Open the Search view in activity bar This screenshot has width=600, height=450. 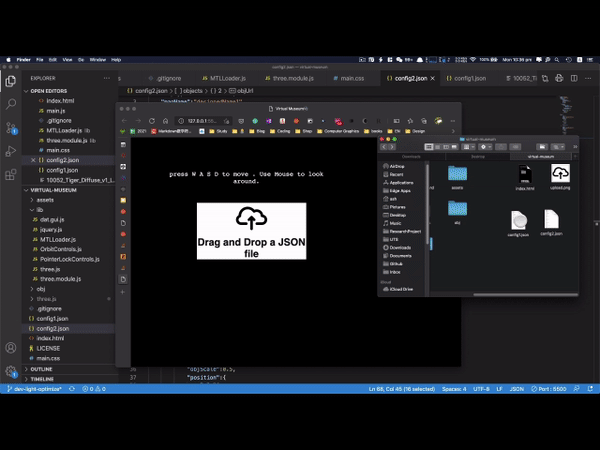click(11, 103)
